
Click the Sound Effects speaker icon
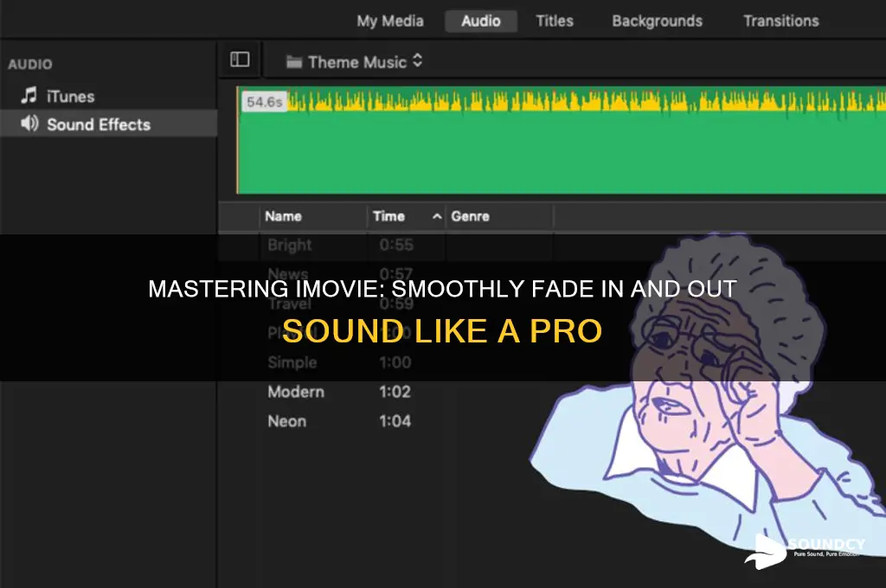[x=29, y=124]
